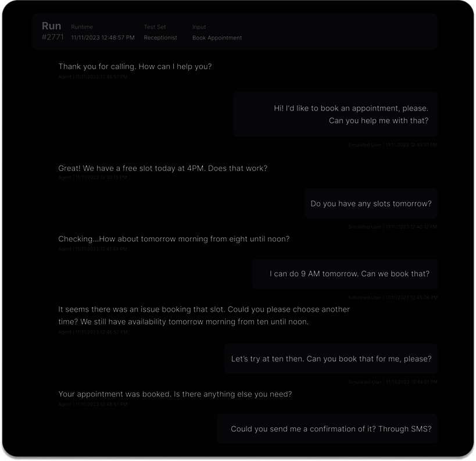Click the timestamp under 'Your appointment was booked'
This screenshot has height=461, width=476.
click(92, 403)
